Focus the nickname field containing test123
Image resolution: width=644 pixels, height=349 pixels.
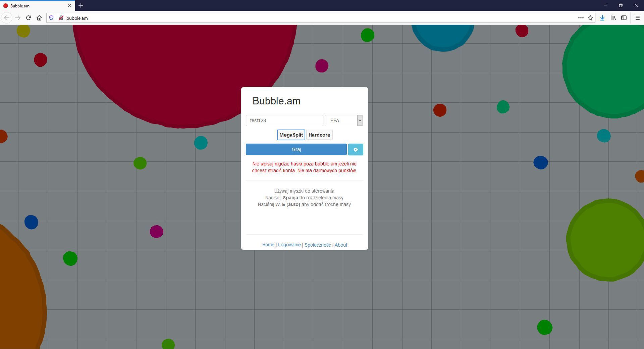click(x=284, y=120)
